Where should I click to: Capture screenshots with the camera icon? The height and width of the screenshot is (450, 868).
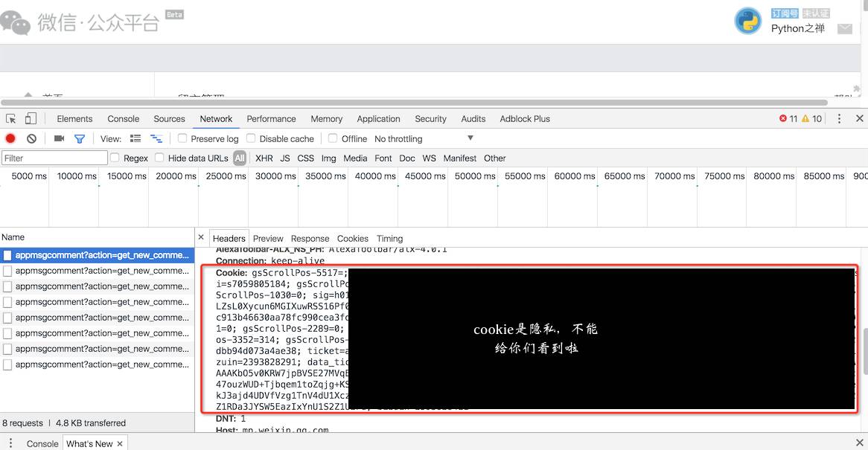coord(60,139)
